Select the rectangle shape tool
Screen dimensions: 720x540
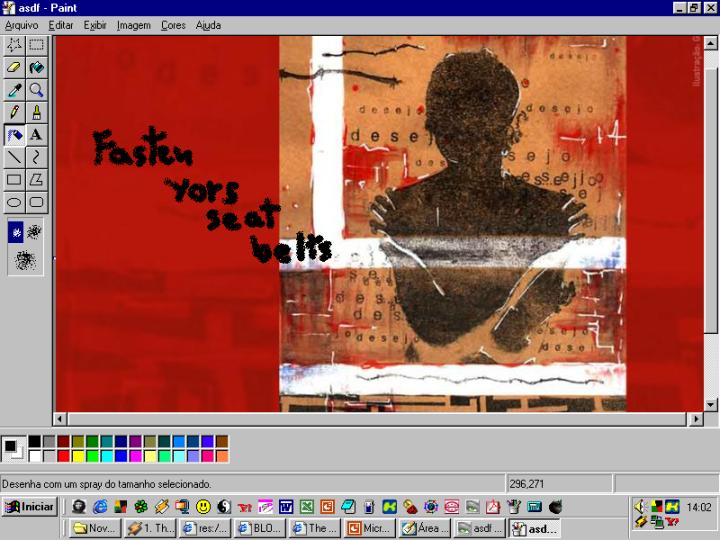(x=14, y=180)
